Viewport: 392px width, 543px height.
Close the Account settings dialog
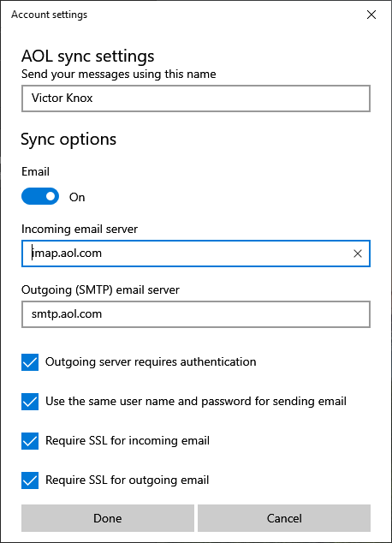(371, 15)
